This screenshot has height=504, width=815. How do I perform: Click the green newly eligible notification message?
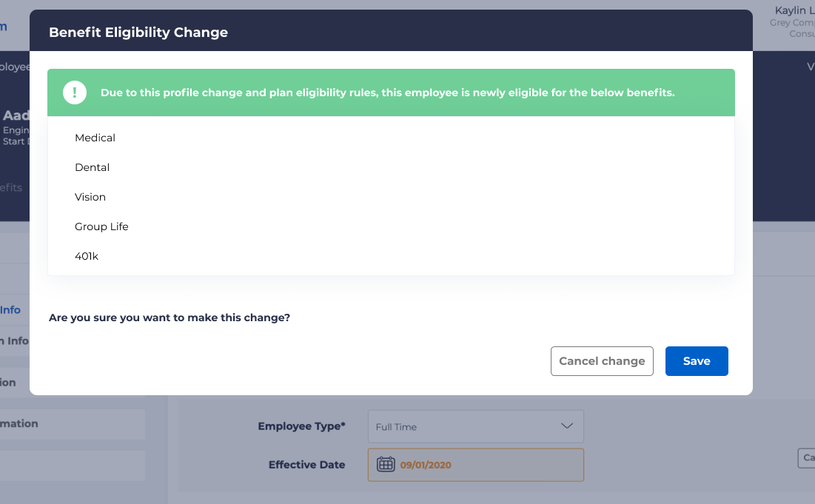pos(388,93)
